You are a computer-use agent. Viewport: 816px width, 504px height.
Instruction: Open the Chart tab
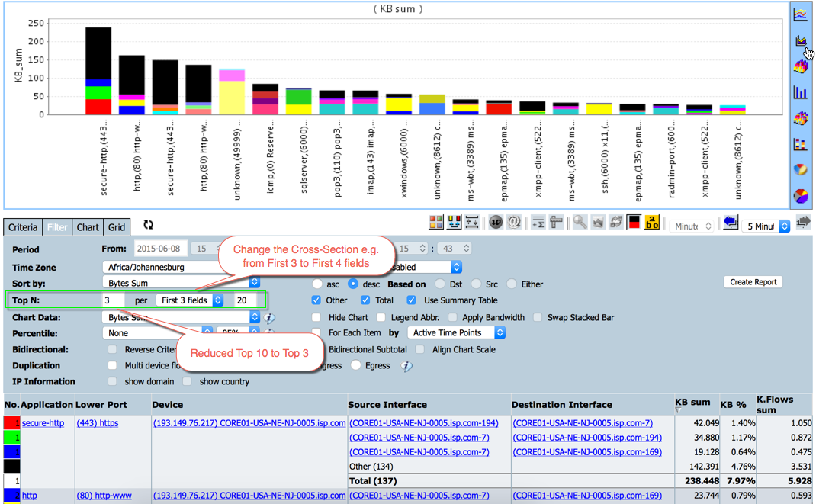pyautogui.click(x=88, y=227)
